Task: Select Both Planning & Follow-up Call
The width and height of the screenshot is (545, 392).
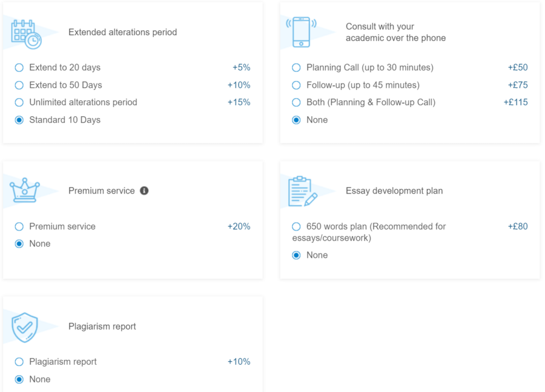Action: pos(296,103)
